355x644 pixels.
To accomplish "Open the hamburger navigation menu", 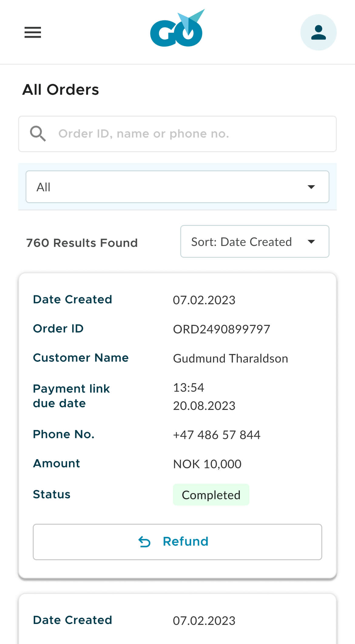I will point(33,32).
